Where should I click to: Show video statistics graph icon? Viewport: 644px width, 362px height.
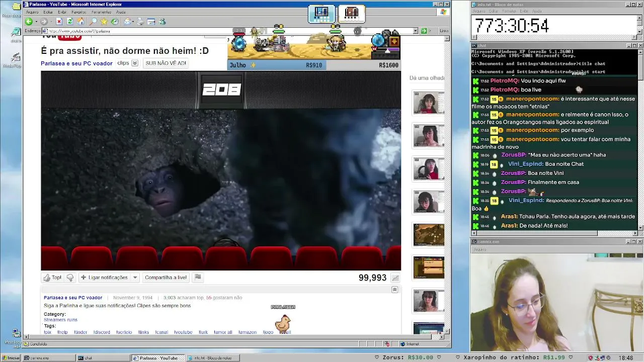pyautogui.click(x=395, y=278)
